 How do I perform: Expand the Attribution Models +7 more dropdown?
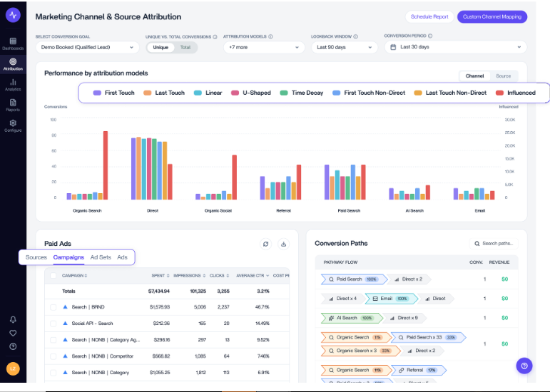(x=264, y=47)
